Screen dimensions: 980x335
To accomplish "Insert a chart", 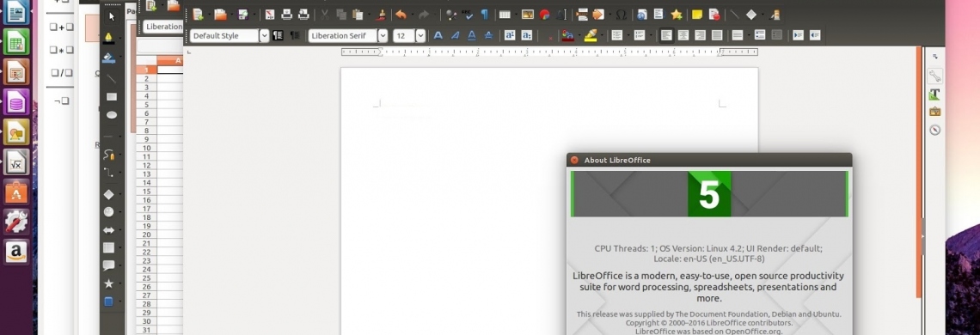I will pos(544,15).
